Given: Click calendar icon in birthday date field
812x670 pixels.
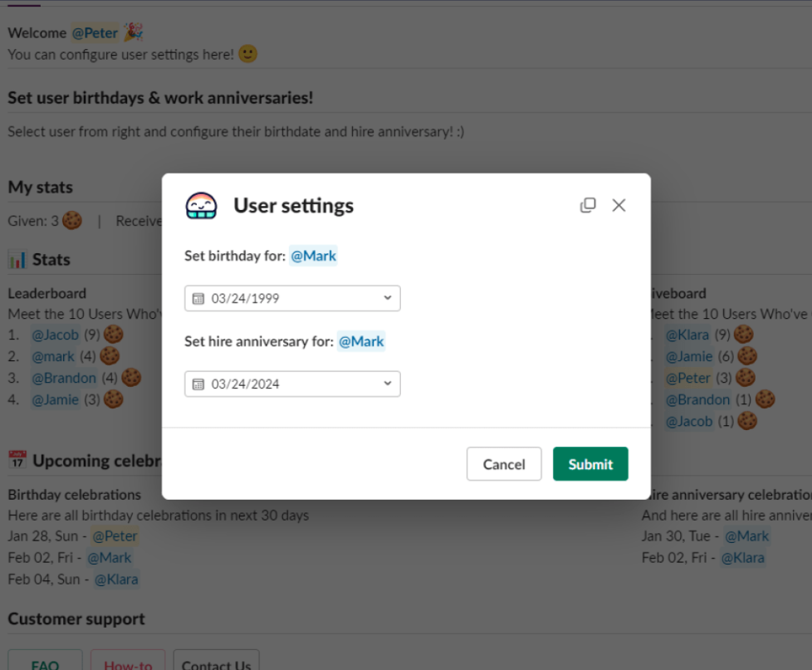Looking at the screenshot, I should click(198, 299).
